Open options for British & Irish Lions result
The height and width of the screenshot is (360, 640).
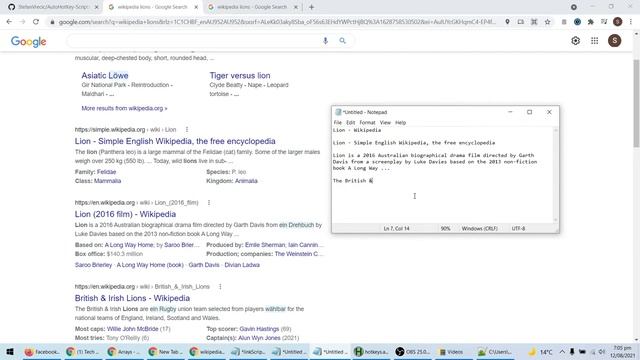coord(220,287)
